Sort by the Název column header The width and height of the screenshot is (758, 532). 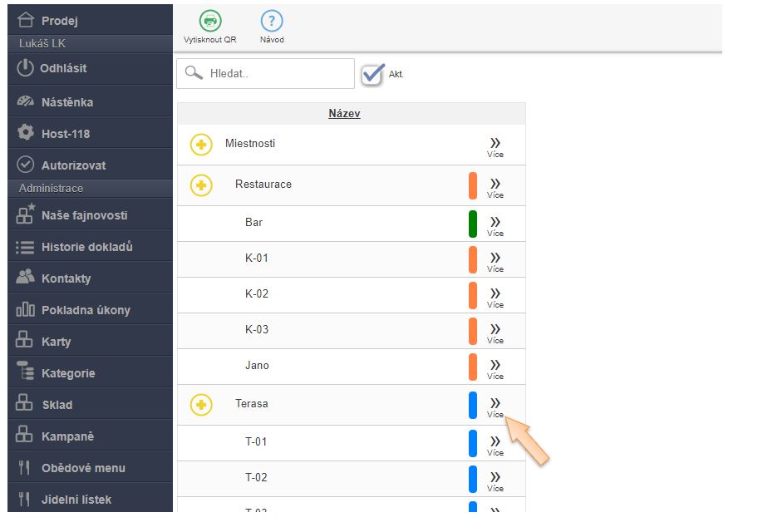point(344,114)
